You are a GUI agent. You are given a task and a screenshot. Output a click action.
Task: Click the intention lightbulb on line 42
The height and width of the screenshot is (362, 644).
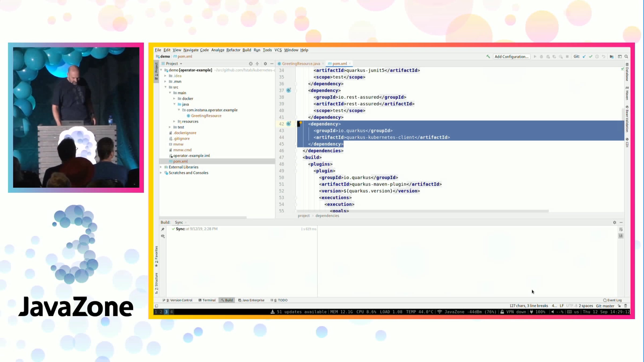(301, 123)
